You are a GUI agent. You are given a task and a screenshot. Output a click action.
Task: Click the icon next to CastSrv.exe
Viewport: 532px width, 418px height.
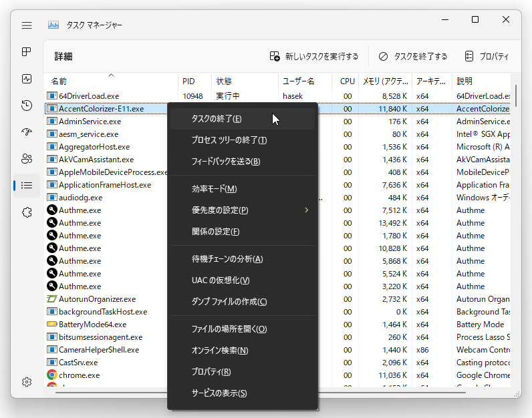point(51,363)
